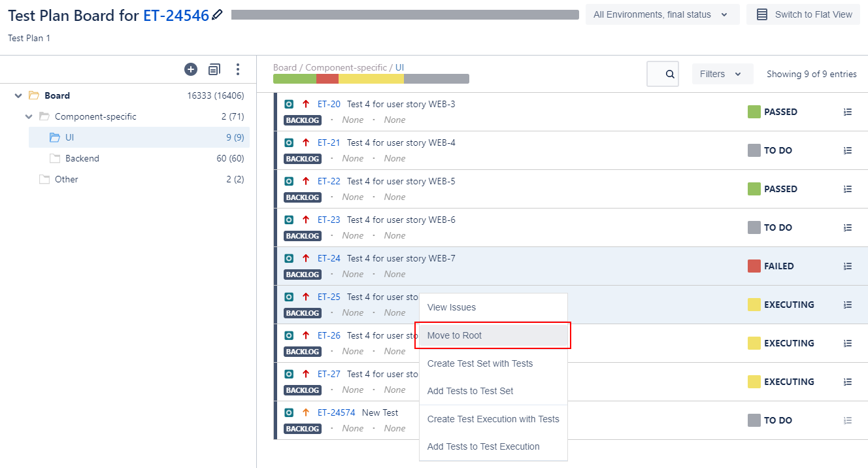Click the test type icon for ET-22
The width and height of the screenshot is (868, 468).
pyautogui.click(x=289, y=181)
